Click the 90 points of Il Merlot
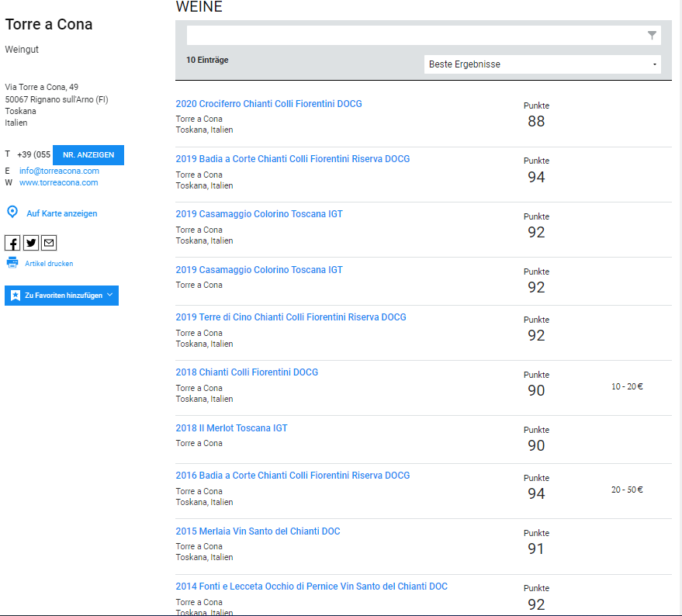 pos(536,446)
